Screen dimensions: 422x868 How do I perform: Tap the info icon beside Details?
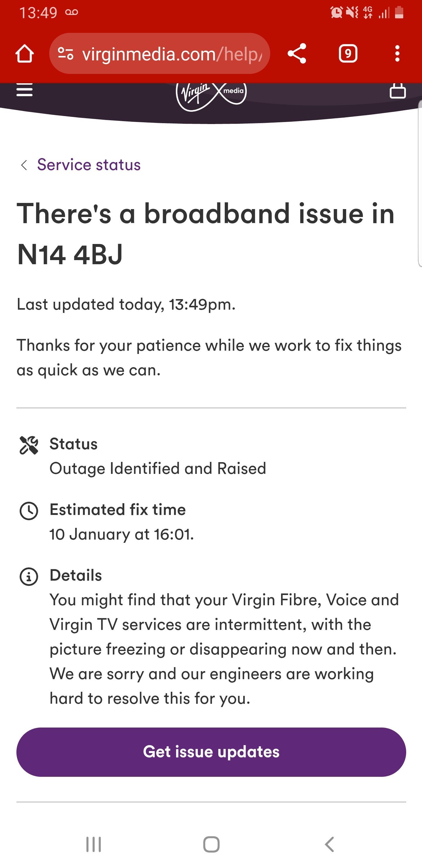click(x=29, y=577)
